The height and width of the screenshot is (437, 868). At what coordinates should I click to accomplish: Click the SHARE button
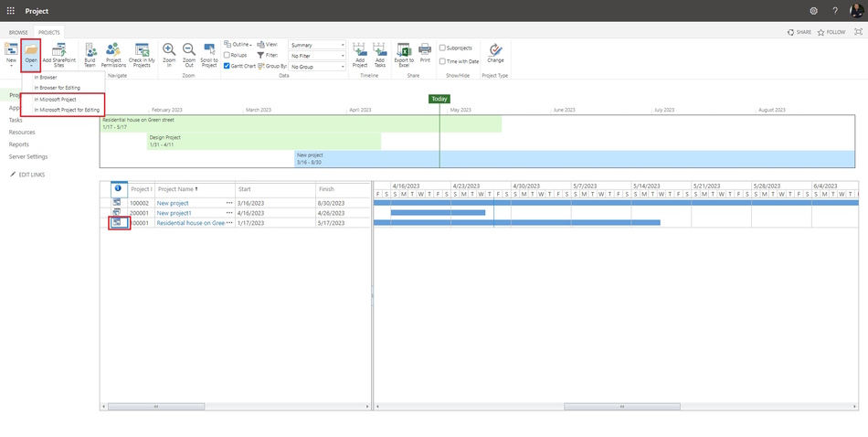click(799, 32)
